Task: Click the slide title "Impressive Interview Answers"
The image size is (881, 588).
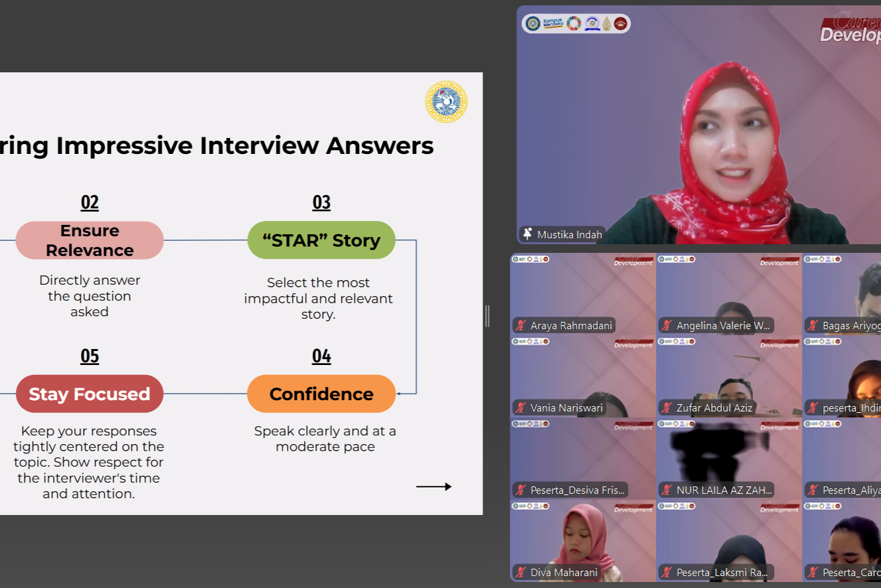Action: [245, 146]
